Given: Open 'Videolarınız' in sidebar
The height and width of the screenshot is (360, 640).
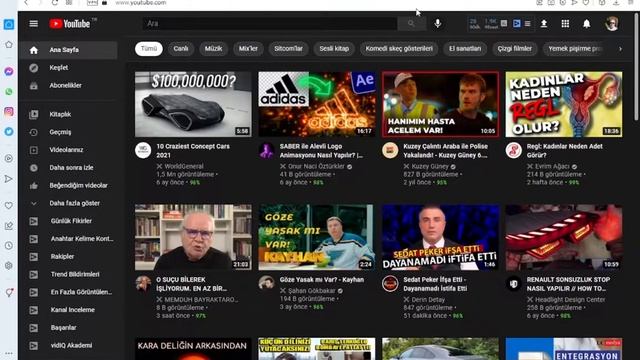Looking at the screenshot, I should [69, 150].
